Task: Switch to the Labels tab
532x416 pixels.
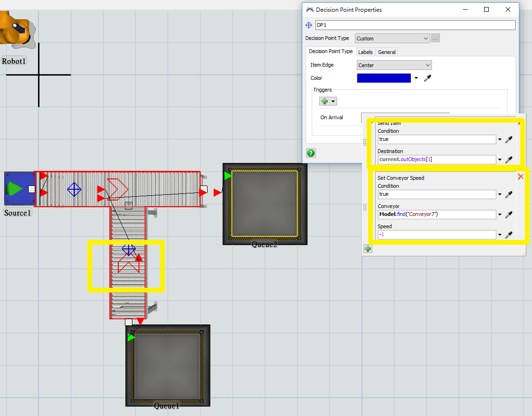Action: click(x=365, y=52)
